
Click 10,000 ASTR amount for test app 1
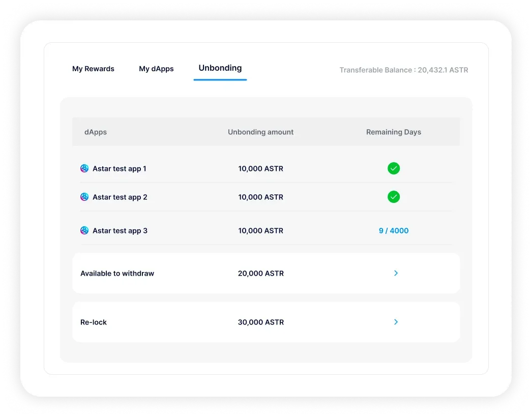click(x=260, y=169)
